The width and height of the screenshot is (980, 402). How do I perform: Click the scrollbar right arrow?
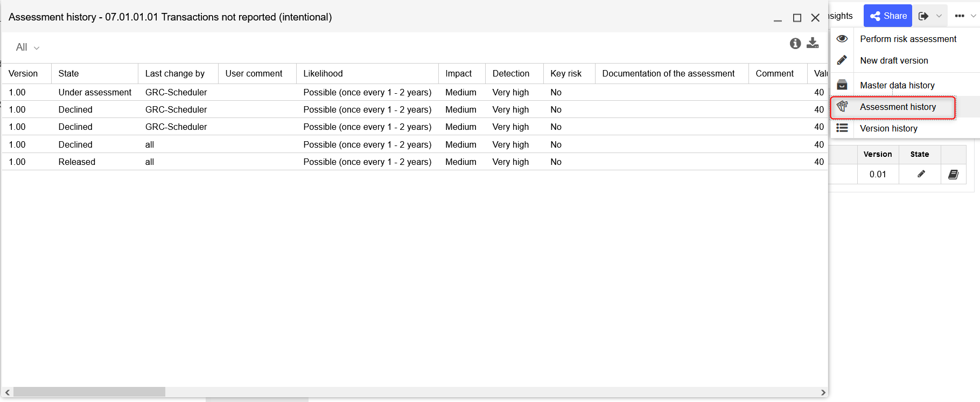pos(823,392)
